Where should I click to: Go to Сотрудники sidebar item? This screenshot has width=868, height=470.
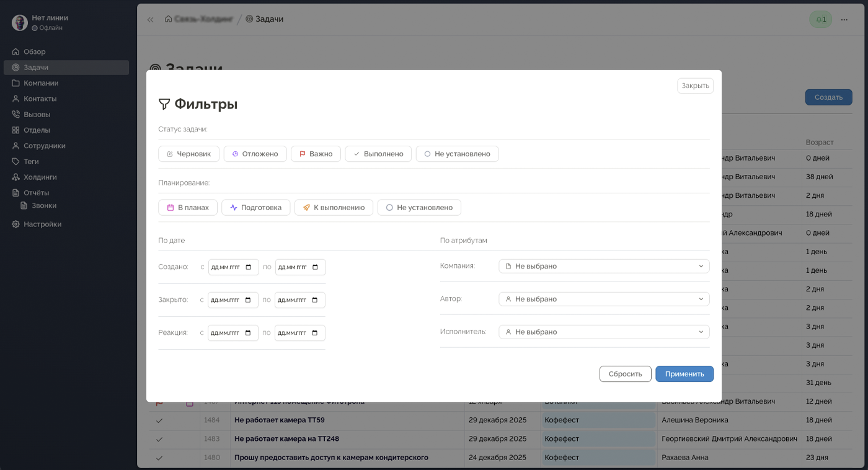(x=44, y=146)
